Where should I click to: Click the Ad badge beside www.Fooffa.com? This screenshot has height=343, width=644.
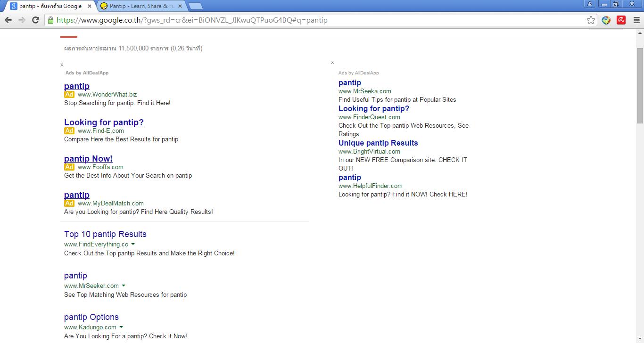(x=69, y=167)
